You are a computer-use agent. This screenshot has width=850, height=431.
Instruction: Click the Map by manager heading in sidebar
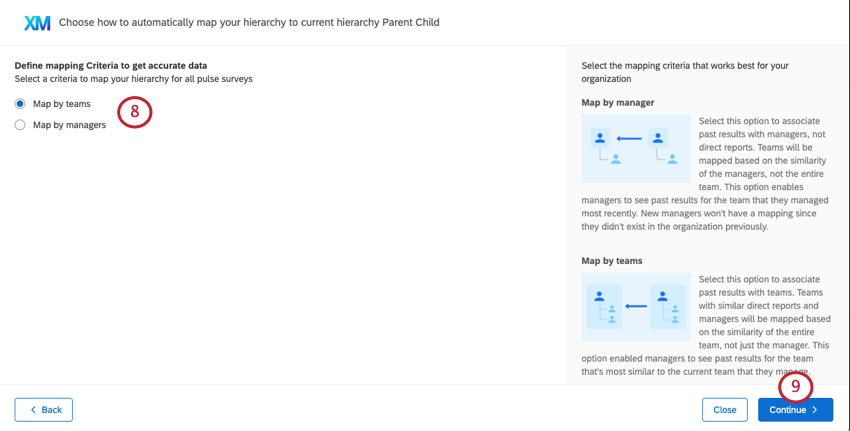(x=618, y=102)
